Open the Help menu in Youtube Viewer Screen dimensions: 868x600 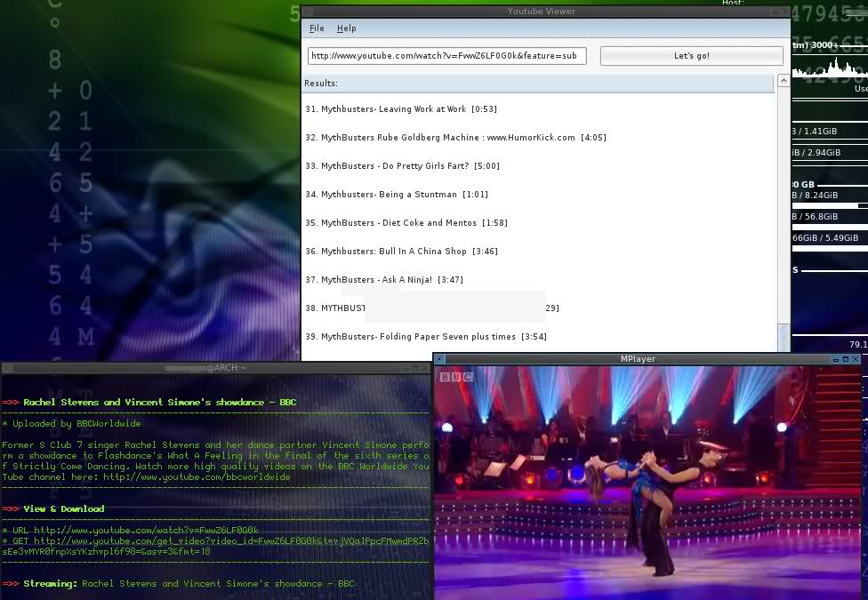tap(346, 28)
